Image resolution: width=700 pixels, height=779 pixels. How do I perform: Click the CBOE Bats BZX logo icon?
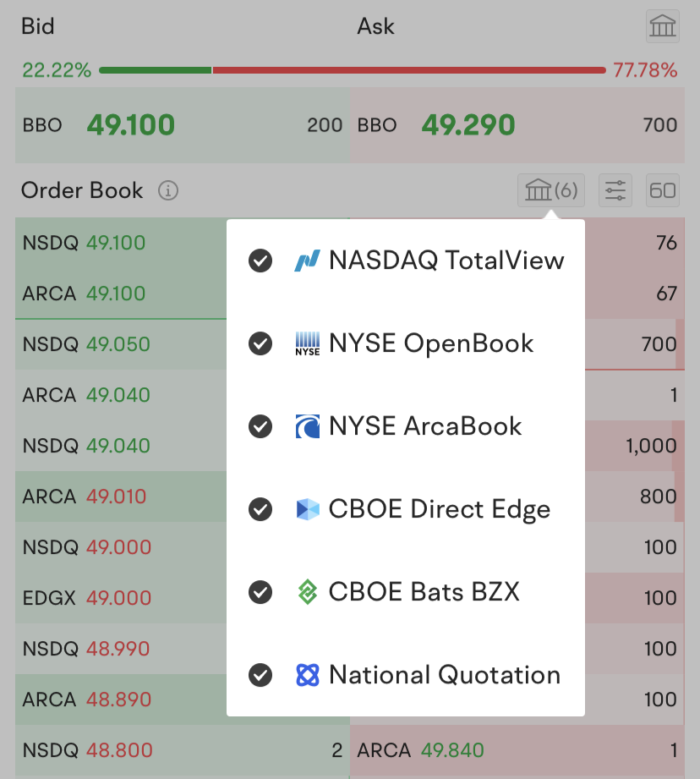(307, 592)
